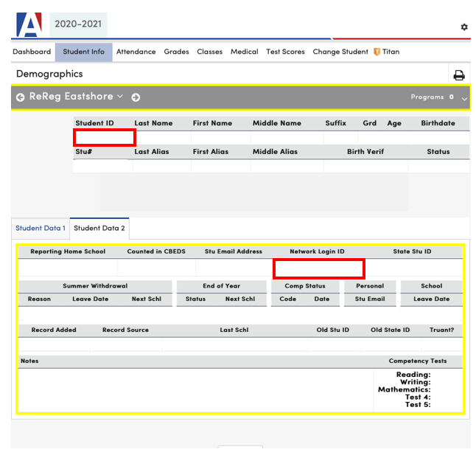Image resolution: width=476 pixels, height=455 pixels.
Task: Open the Attendance menu
Action: (136, 52)
